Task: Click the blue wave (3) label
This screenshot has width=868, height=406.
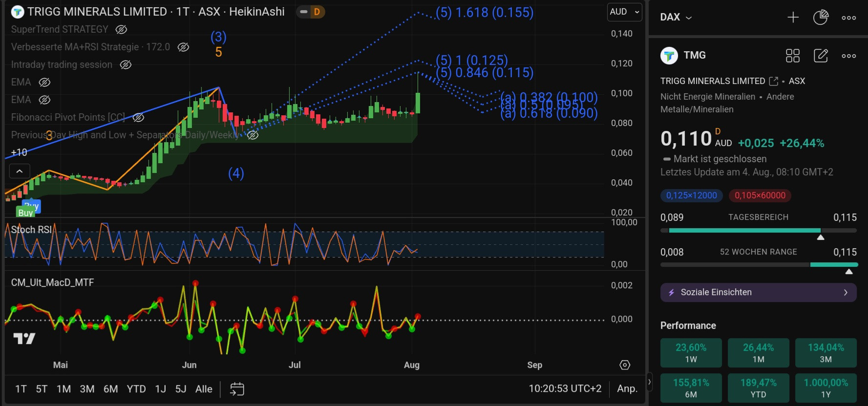Action: [218, 37]
